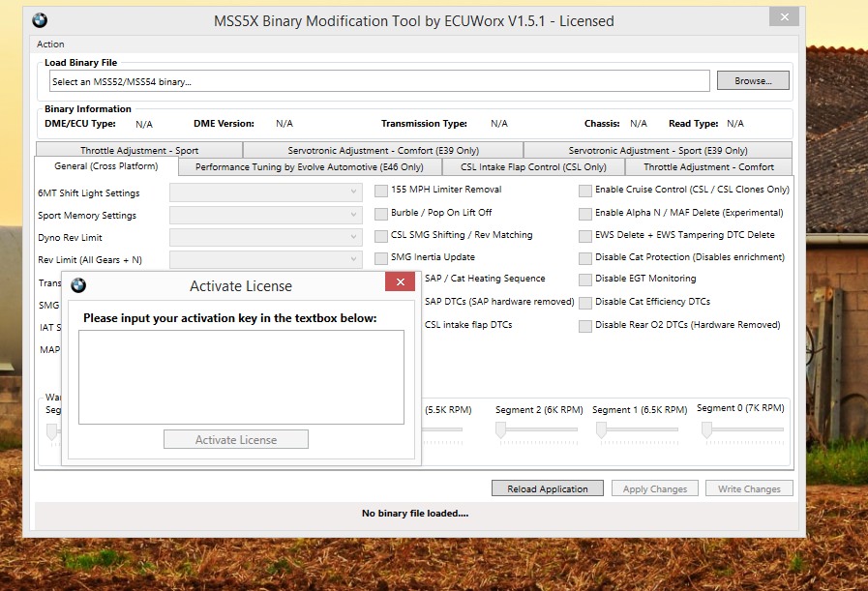Close the MSS5X Binary Modification Tool window
Screen dimensions: 868x591
(785, 16)
